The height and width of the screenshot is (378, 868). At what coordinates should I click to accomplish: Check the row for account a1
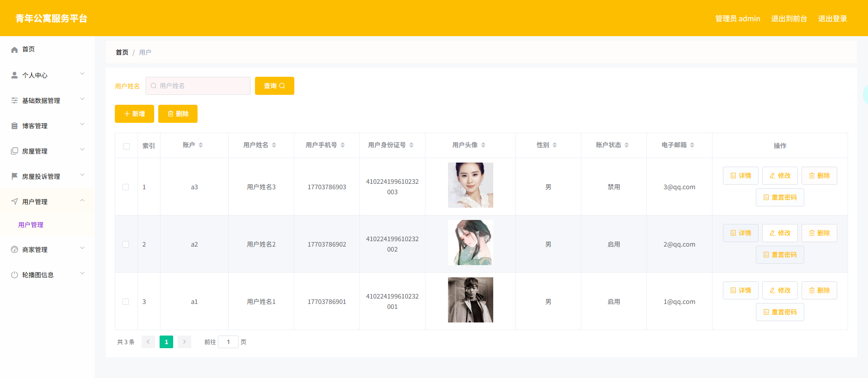tap(126, 302)
